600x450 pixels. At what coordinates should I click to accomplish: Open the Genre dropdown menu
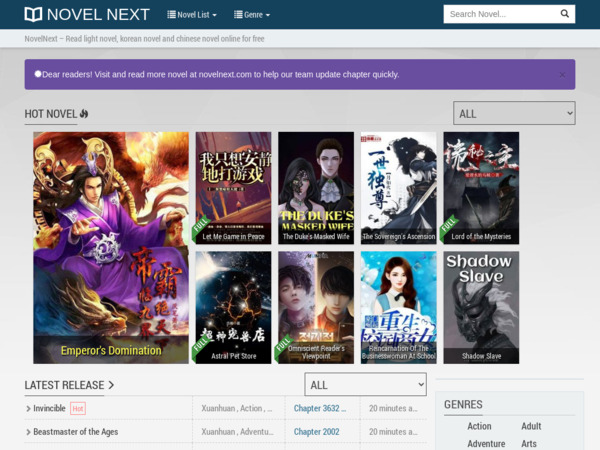coord(252,15)
